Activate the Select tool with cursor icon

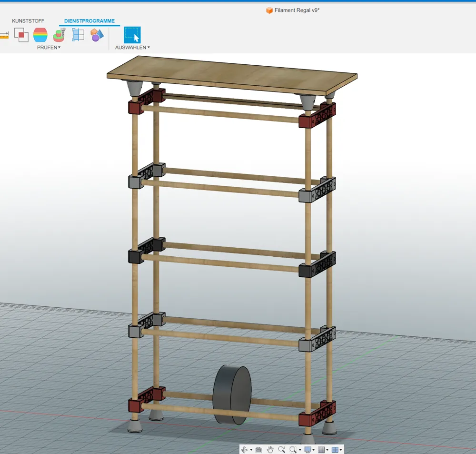(132, 35)
